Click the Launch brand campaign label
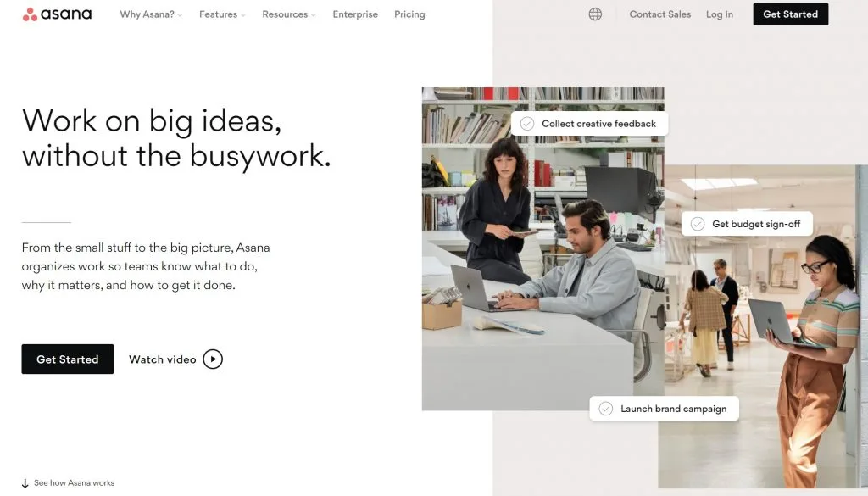Screen dimensions: 868x496 [674, 409]
